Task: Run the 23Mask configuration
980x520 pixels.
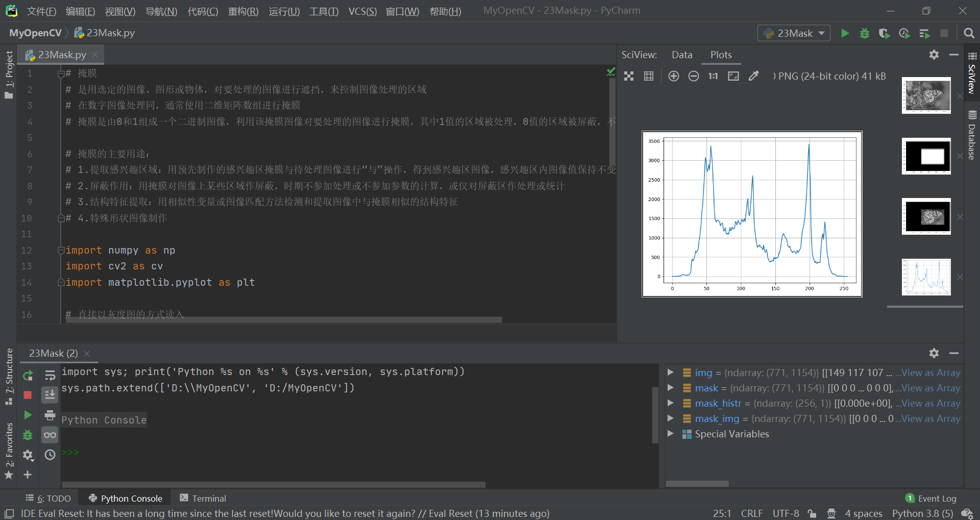Action: coord(845,33)
